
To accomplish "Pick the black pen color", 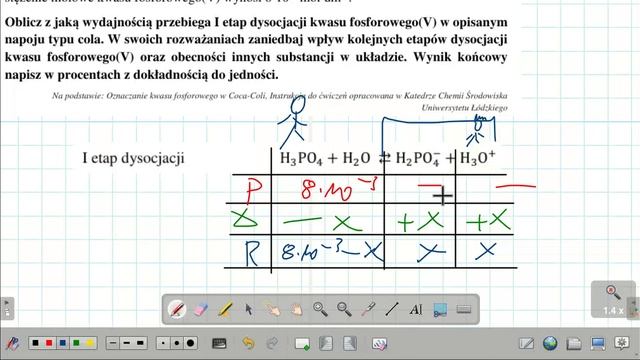I will click(x=36, y=343).
